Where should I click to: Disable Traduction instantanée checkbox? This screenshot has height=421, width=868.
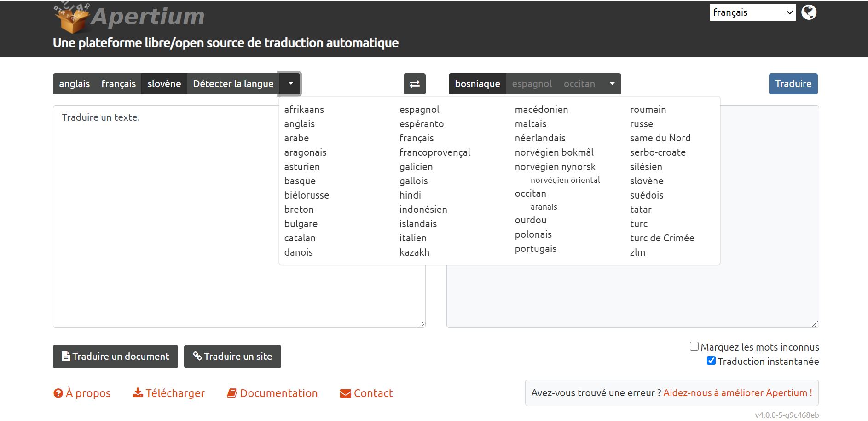click(711, 361)
